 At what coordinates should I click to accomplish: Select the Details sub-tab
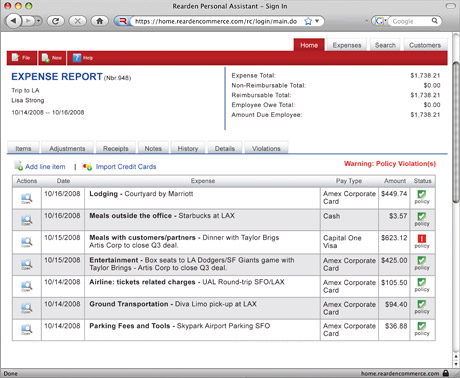pyautogui.click(x=225, y=148)
